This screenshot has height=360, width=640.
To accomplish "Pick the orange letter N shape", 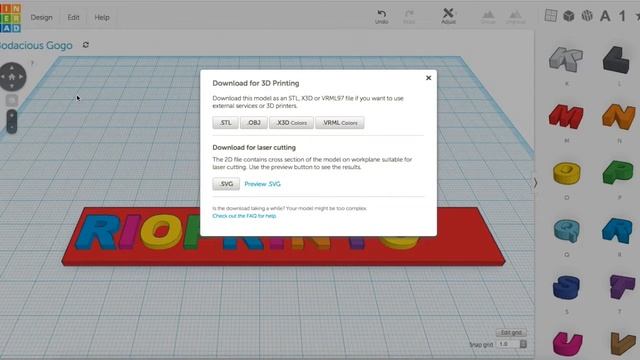I will coord(619,116).
